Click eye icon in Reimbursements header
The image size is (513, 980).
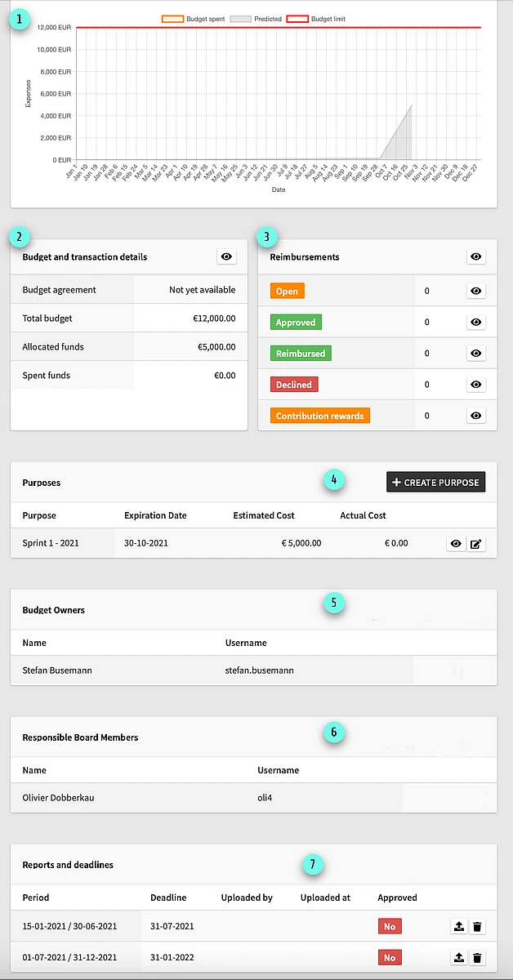coord(475,257)
